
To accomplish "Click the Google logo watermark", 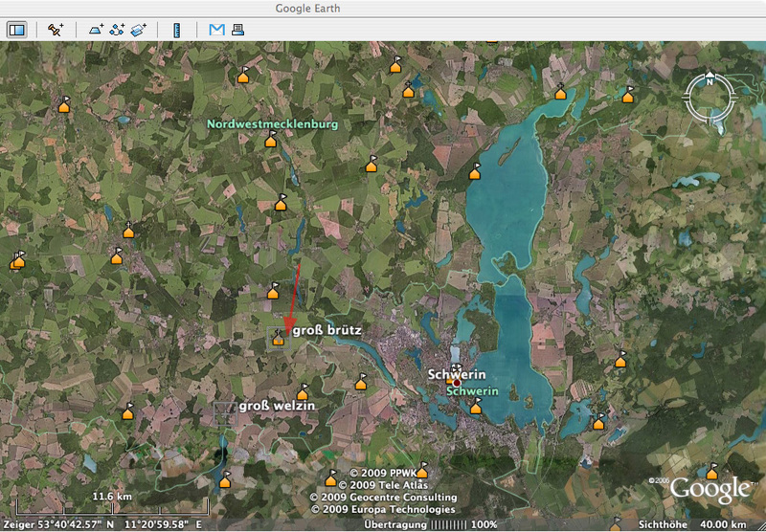I will pyautogui.click(x=709, y=489).
